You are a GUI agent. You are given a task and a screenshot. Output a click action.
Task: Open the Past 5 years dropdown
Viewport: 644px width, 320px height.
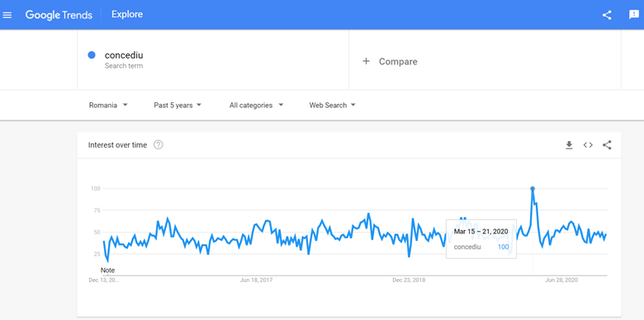tap(178, 105)
